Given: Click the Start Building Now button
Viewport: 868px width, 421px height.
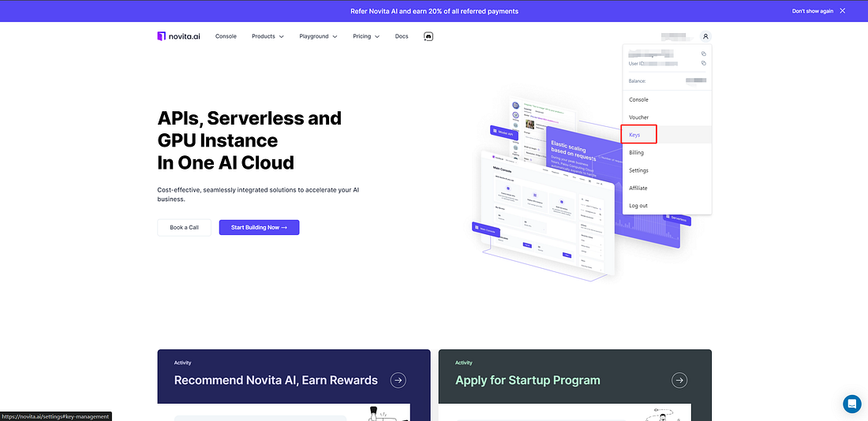Looking at the screenshot, I should point(259,227).
